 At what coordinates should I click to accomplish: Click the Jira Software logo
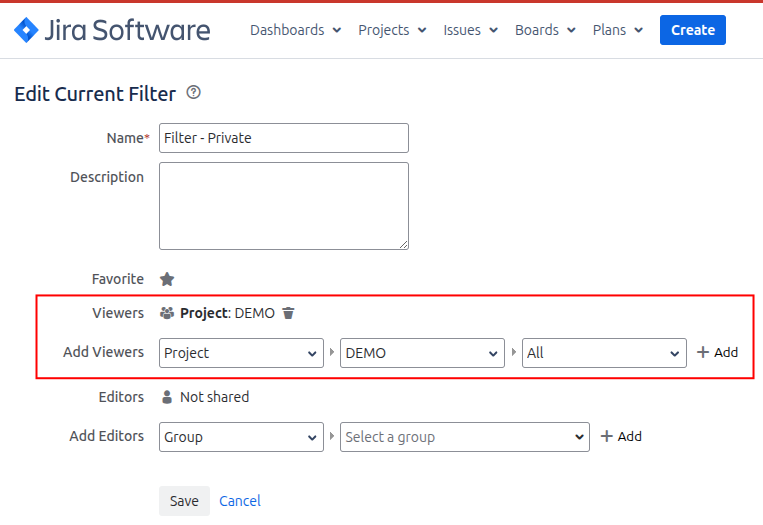click(112, 30)
